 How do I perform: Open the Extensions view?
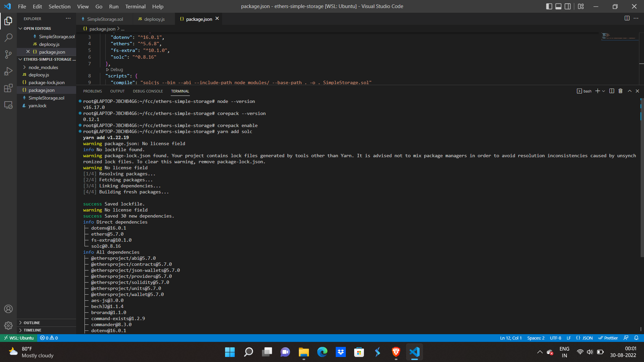[x=8, y=88]
